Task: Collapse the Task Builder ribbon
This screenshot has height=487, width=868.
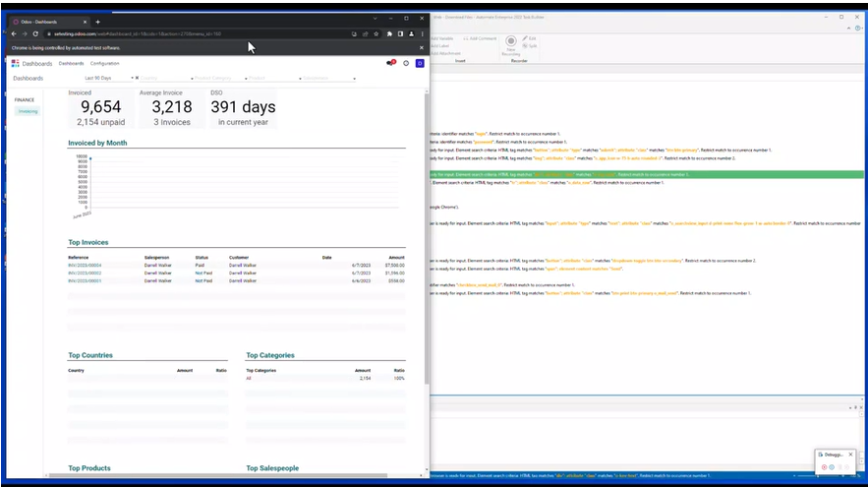Action: point(848,29)
